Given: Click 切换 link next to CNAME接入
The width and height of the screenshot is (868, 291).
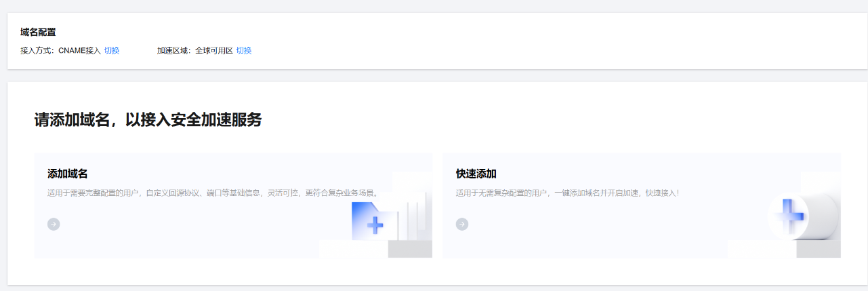Looking at the screenshot, I should 112,51.
